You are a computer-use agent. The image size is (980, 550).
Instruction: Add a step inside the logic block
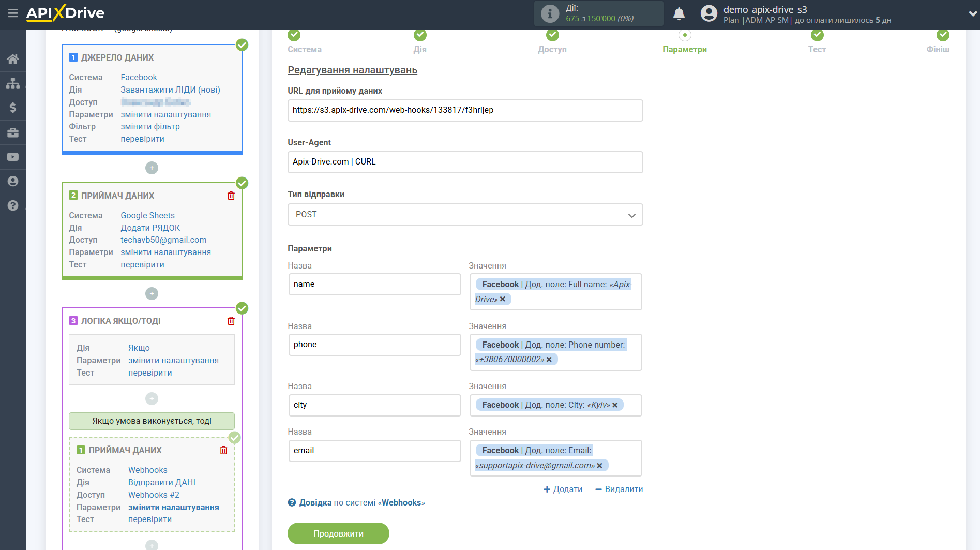point(152,398)
